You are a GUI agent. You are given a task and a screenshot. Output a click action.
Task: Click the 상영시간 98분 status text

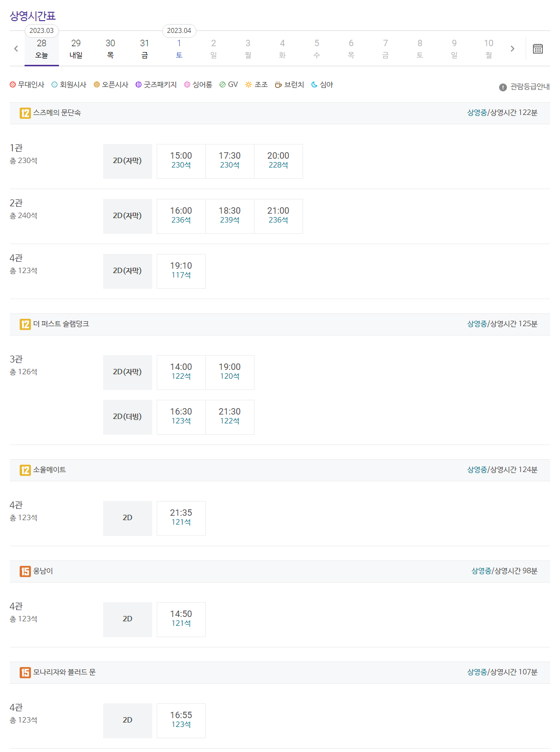pos(516,571)
